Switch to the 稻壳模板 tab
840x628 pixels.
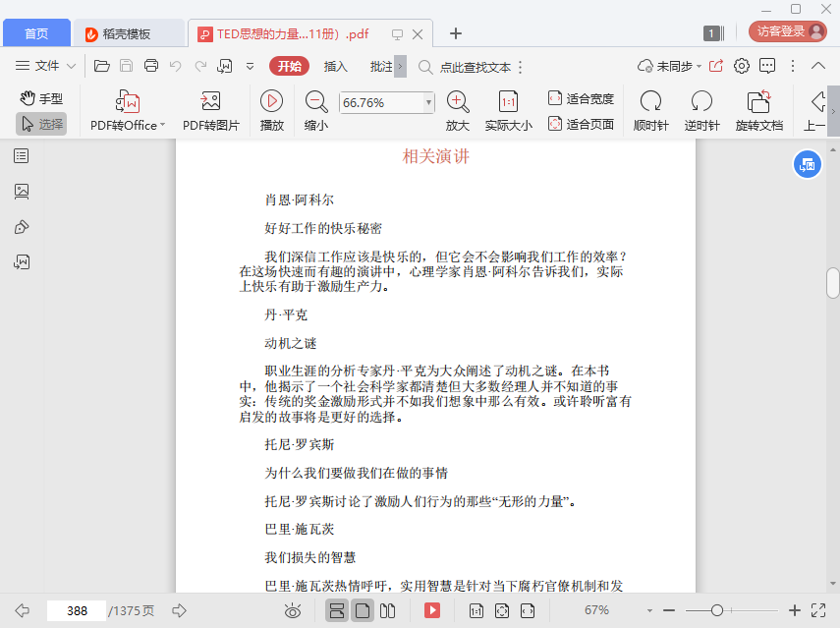pos(128,33)
